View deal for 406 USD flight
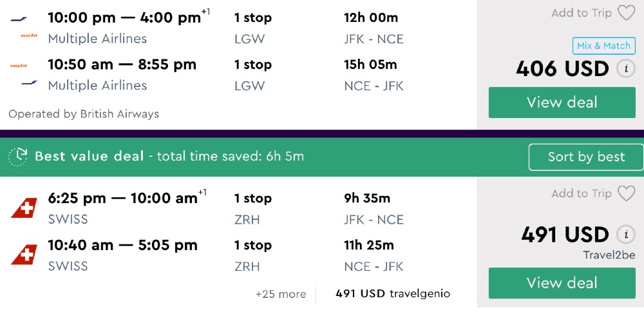Screen dimensions: 644x334 coord(562,103)
